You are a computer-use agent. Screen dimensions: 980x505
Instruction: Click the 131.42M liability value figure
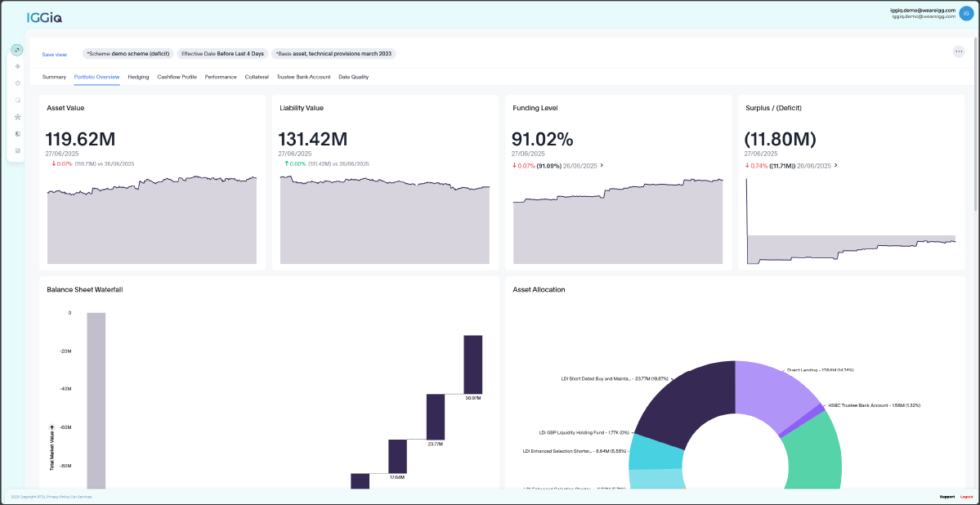point(313,140)
